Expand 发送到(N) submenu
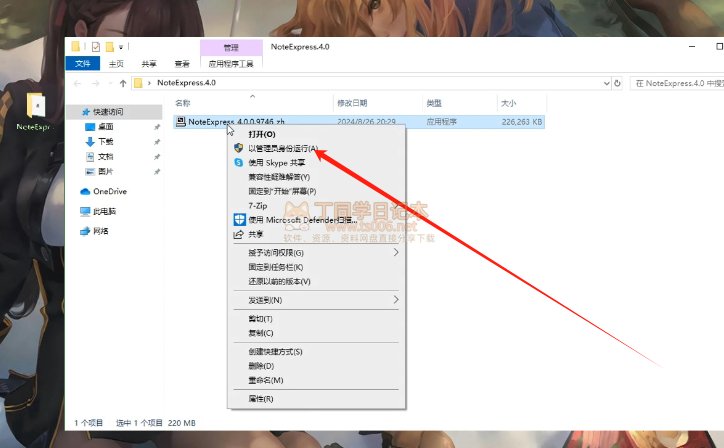Screen dimensions: 724x448 coord(396,300)
